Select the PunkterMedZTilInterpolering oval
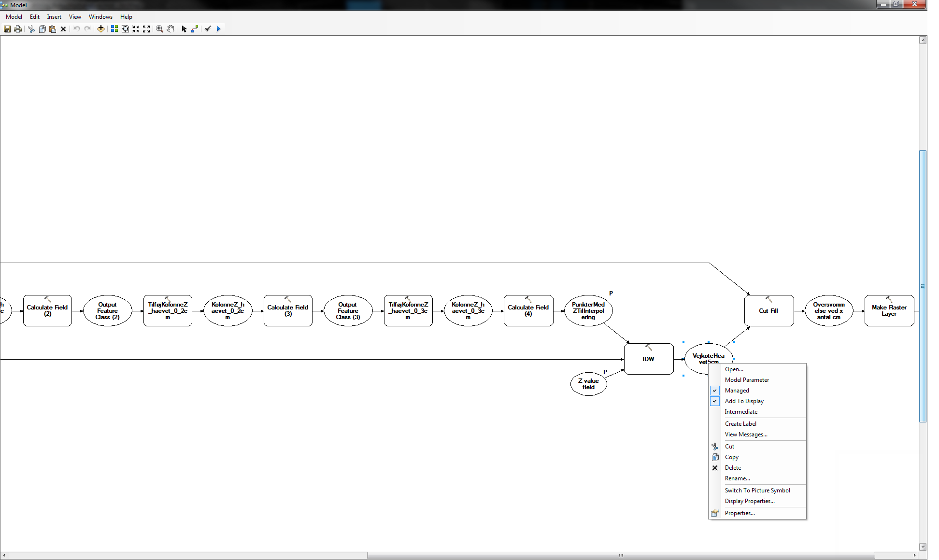 coord(588,311)
